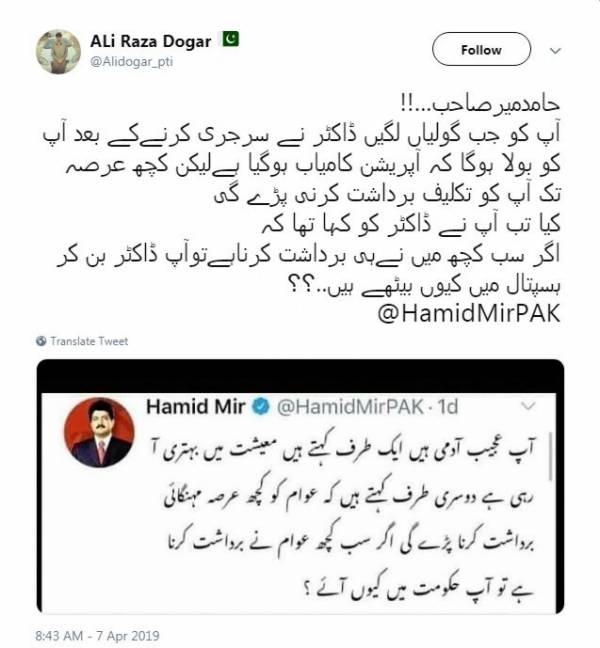Click the Pakistan flag emoji next to name
The width and height of the screenshot is (600, 648).
click(x=231, y=39)
